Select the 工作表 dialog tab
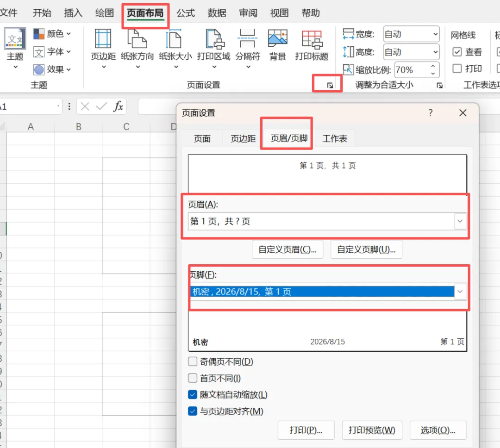The height and width of the screenshot is (448, 500). (335, 138)
